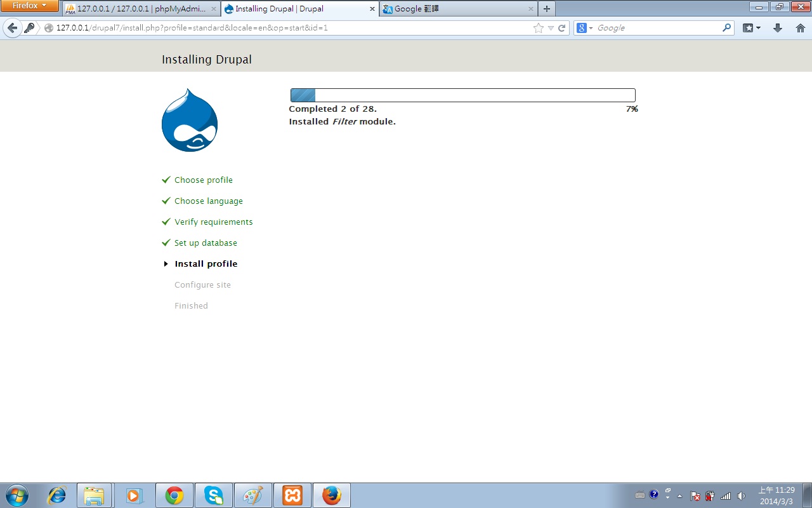Show hidden tray icons arrow
The width and height of the screenshot is (812, 508).
point(680,496)
